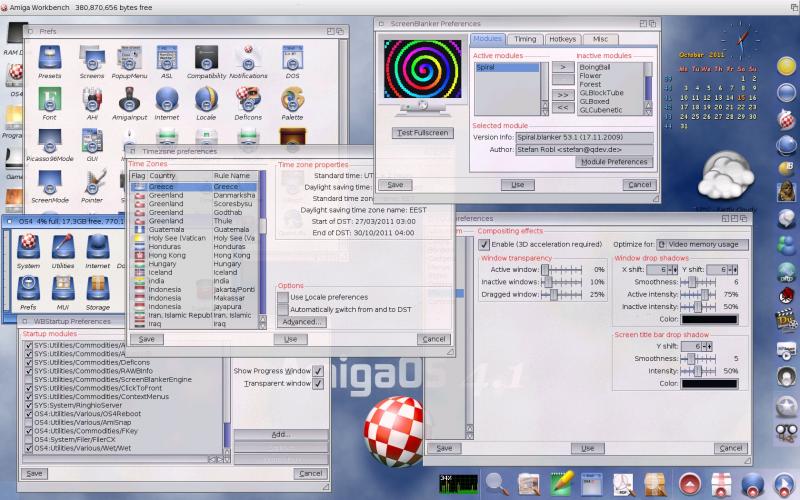Viewport: 800px width, 500px height.
Task: Switch to the Timing tab
Action: (x=526, y=39)
